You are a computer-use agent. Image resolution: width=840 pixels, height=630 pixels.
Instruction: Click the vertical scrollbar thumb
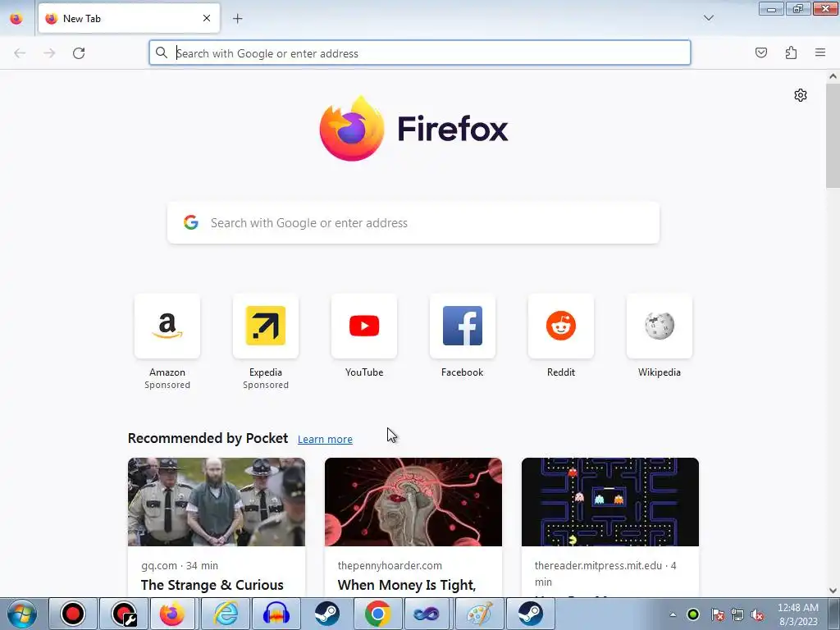pyautogui.click(x=833, y=135)
